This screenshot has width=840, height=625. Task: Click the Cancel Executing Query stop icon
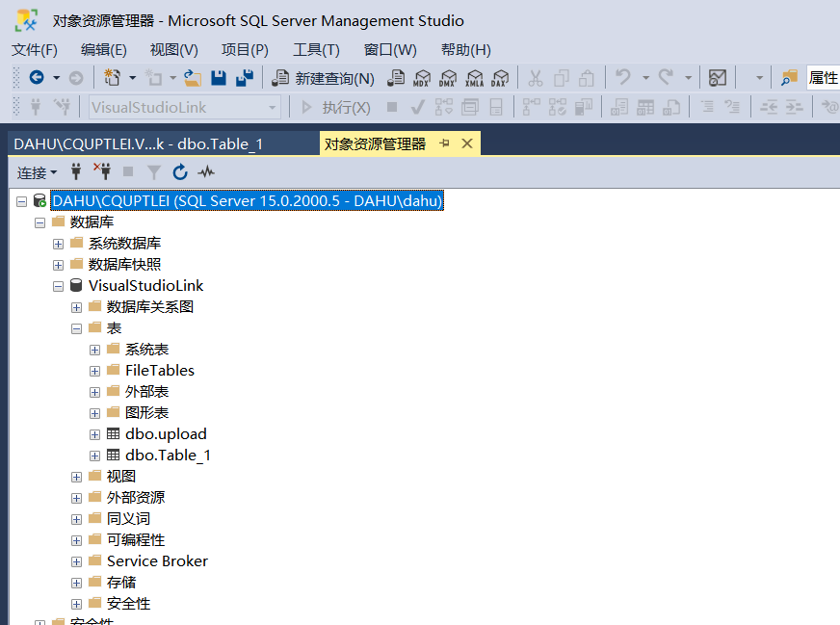(392, 107)
